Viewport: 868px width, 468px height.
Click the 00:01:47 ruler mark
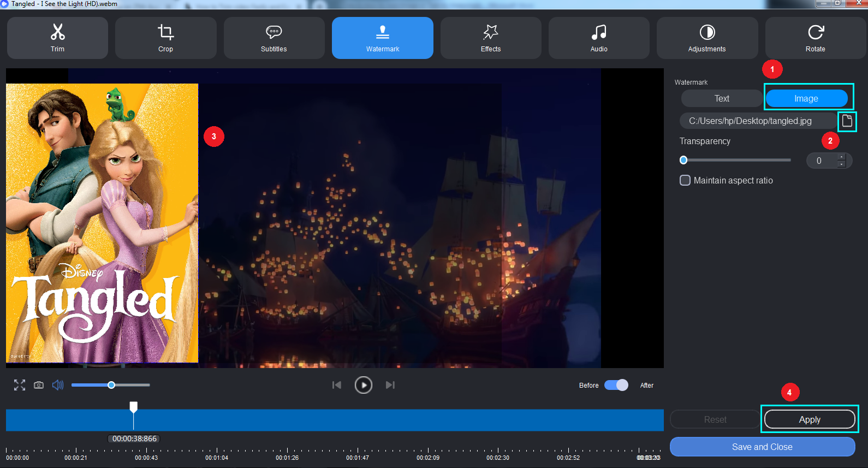[358, 458]
